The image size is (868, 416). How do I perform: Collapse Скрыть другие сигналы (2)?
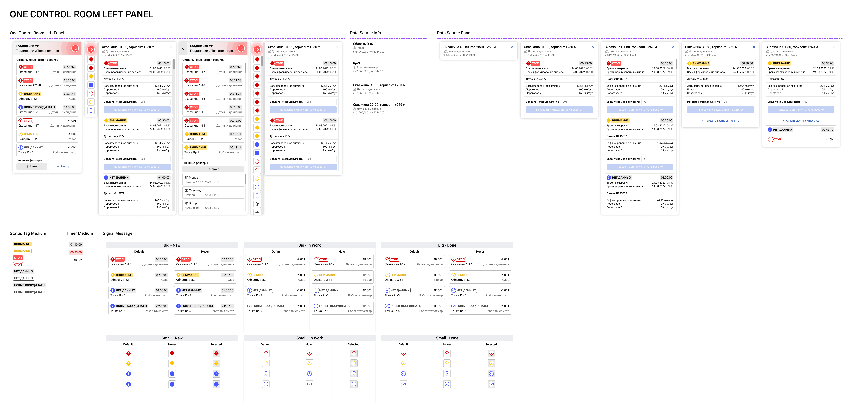pyautogui.click(x=801, y=121)
